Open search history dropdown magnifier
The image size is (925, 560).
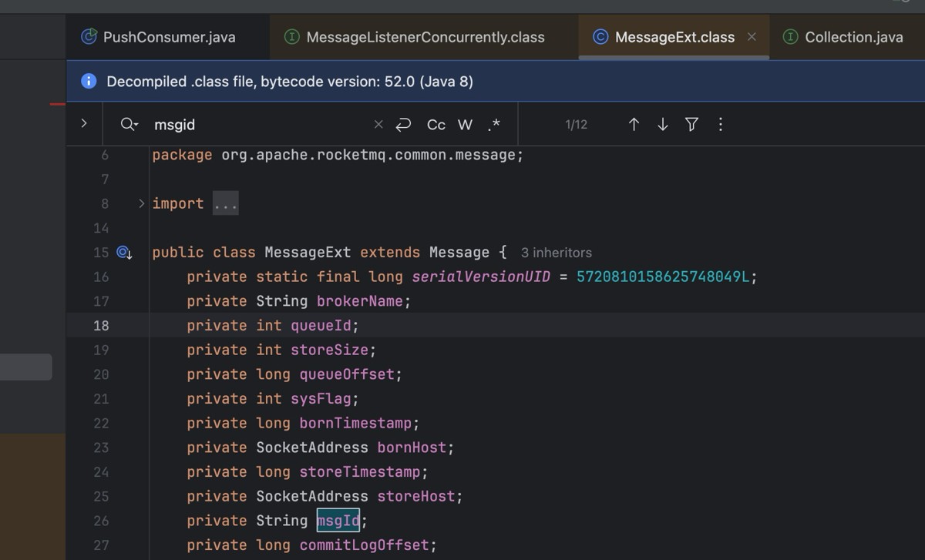click(x=129, y=124)
